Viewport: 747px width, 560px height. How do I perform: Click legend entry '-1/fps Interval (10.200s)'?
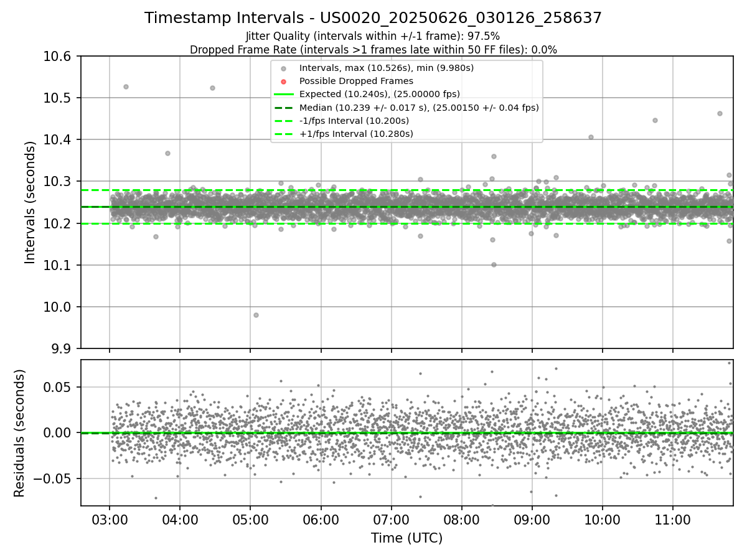(354, 121)
